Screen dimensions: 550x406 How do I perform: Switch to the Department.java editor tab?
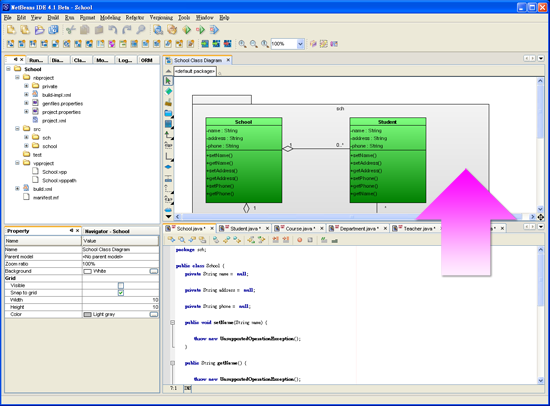pyautogui.click(x=359, y=229)
